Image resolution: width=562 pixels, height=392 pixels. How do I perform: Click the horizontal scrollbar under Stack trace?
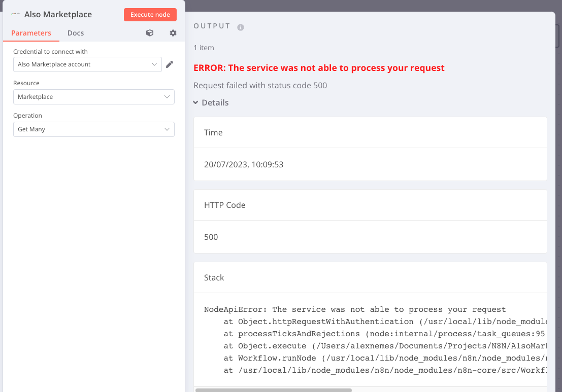point(274,390)
